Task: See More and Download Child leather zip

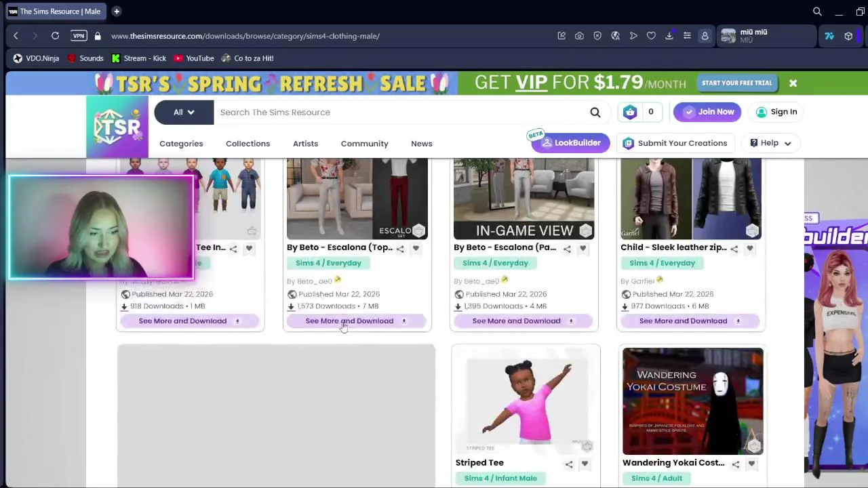Action: point(690,321)
